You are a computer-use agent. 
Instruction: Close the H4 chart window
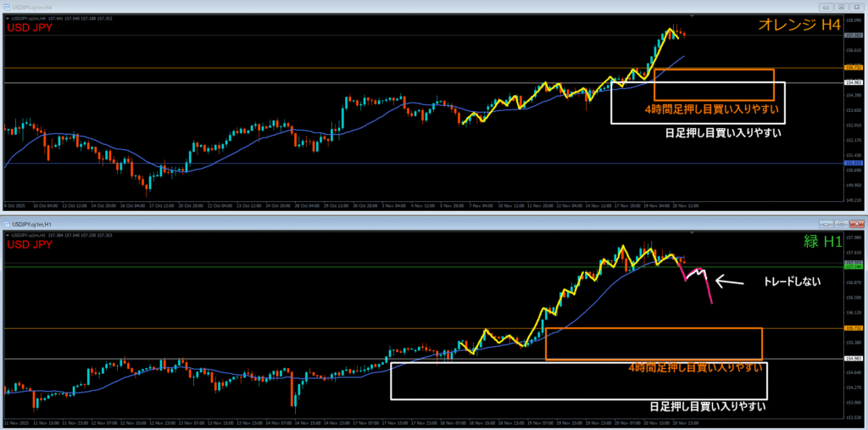pyautogui.click(x=855, y=7)
